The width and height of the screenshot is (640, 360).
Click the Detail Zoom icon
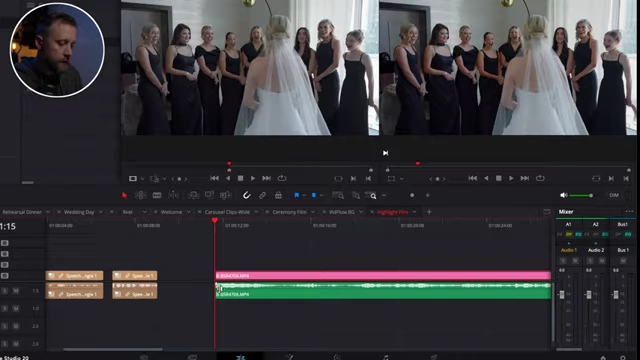356,195
